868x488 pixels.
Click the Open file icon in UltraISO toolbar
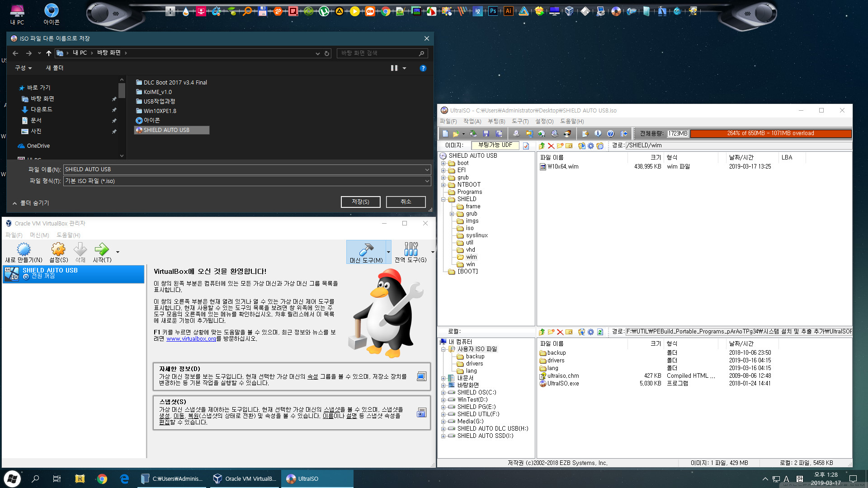pos(456,134)
